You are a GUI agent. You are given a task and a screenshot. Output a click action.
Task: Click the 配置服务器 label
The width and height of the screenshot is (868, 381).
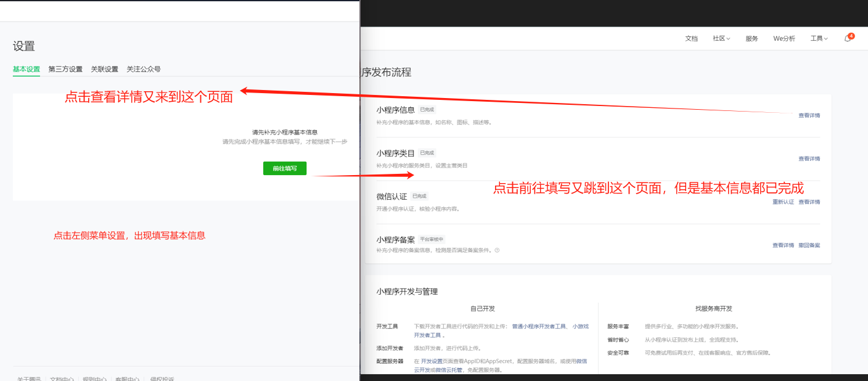[x=390, y=361]
